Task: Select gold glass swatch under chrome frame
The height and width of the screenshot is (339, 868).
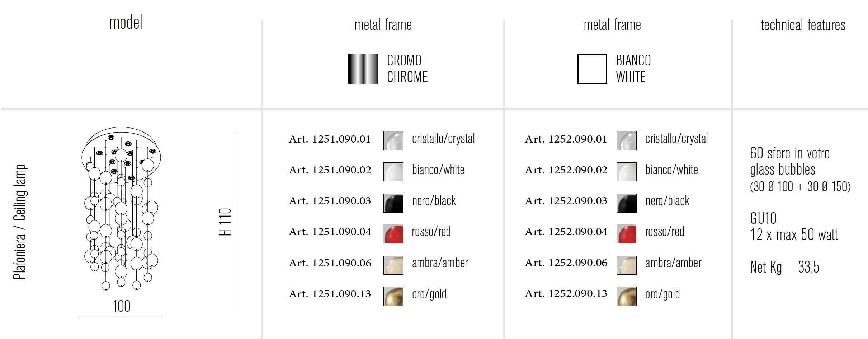Action: click(393, 296)
